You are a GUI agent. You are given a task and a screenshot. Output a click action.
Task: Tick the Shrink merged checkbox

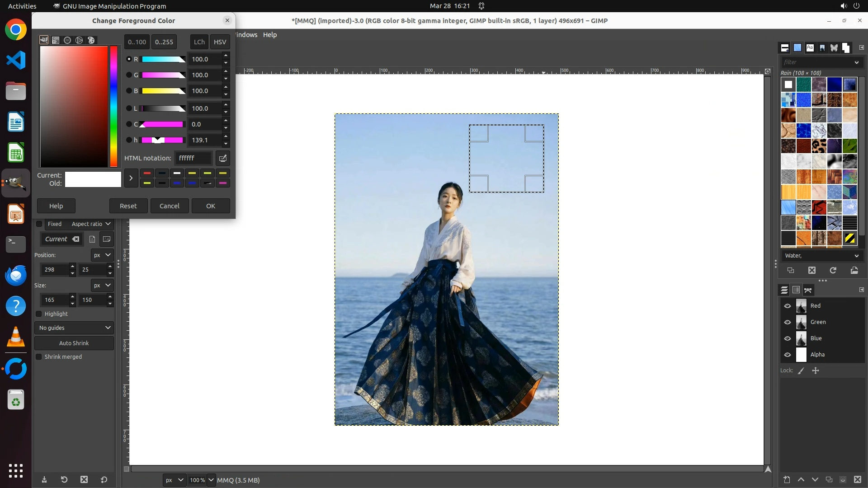click(39, 357)
